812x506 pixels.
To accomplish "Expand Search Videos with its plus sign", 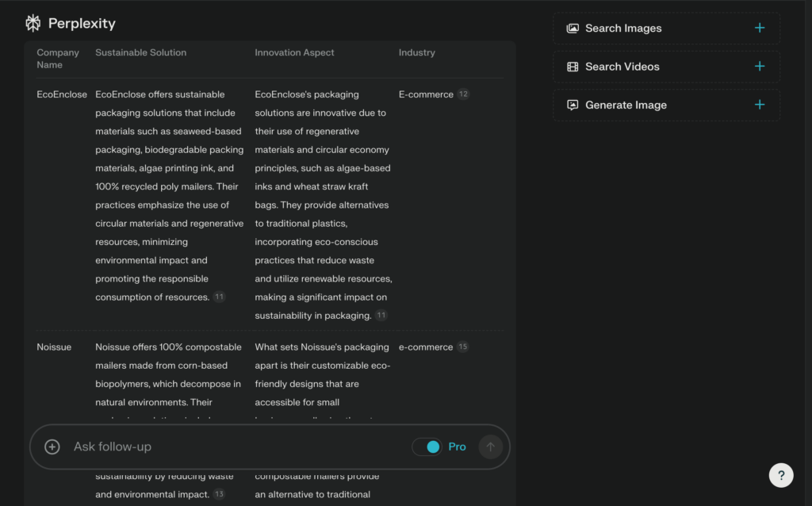I will (x=760, y=67).
